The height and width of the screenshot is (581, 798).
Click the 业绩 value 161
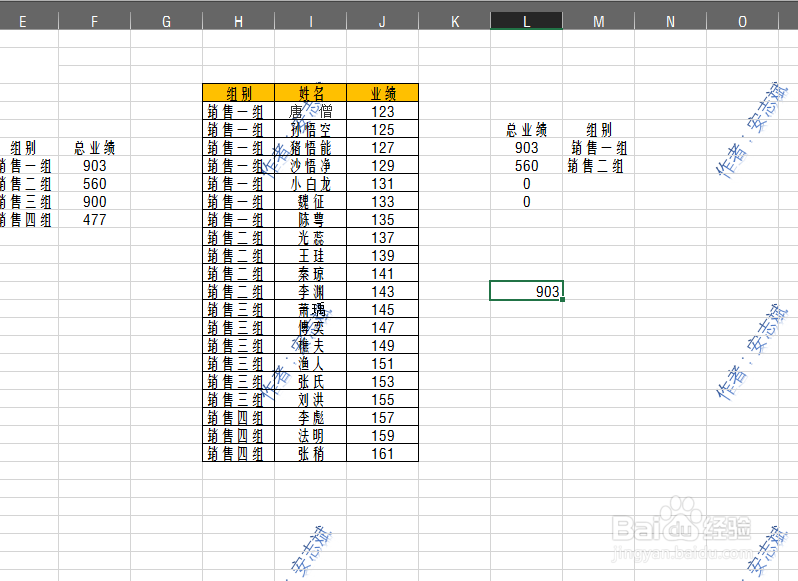pos(382,453)
